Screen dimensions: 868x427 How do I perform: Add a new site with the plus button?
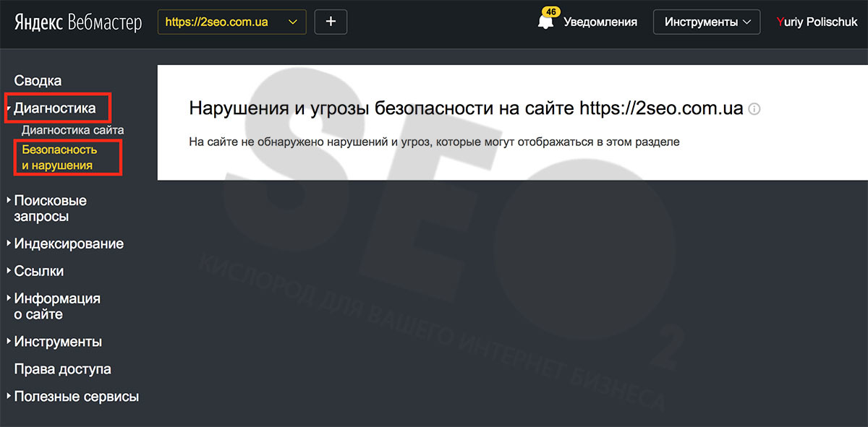(331, 22)
